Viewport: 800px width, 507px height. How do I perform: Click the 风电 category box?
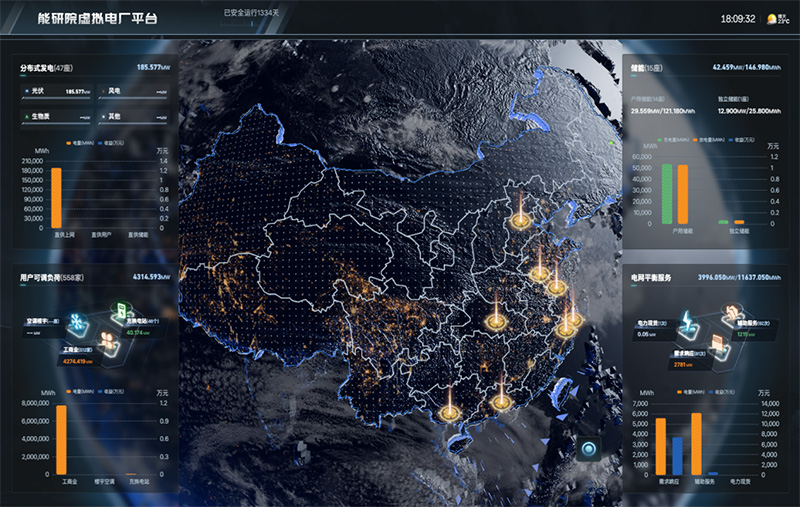tap(135, 91)
